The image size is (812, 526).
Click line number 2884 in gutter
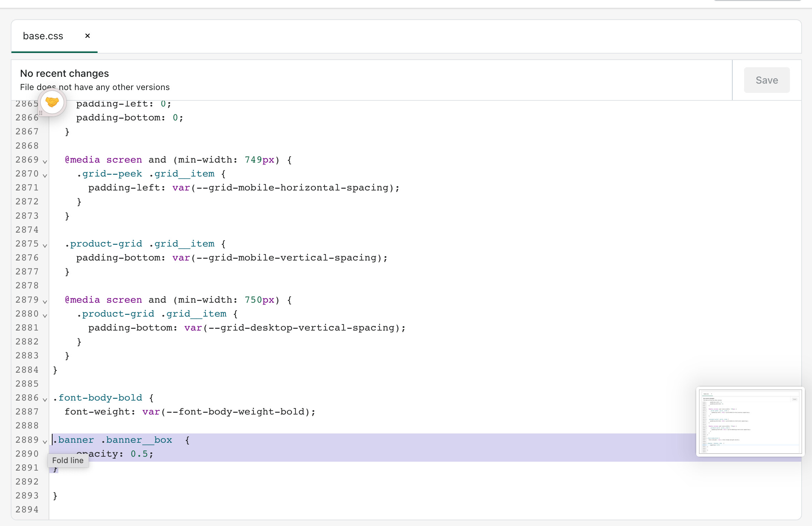27,369
